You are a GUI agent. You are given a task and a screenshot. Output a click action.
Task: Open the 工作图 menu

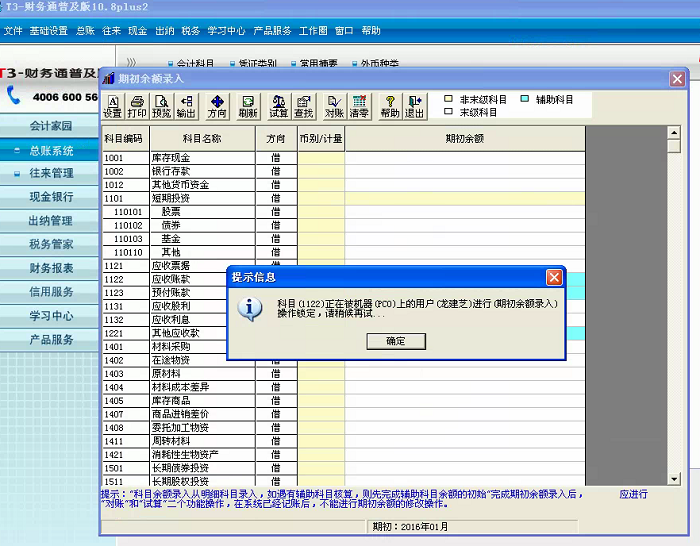click(x=313, y=31)
